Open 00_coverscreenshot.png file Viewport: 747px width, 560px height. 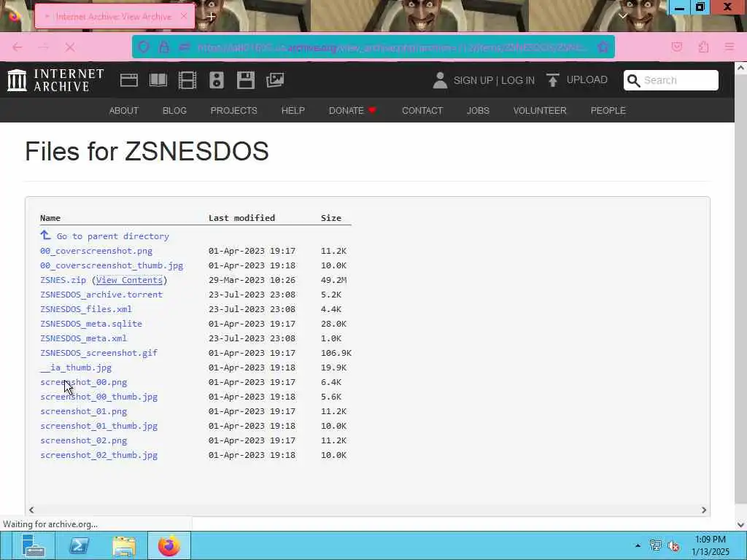[x=96, y=251]
